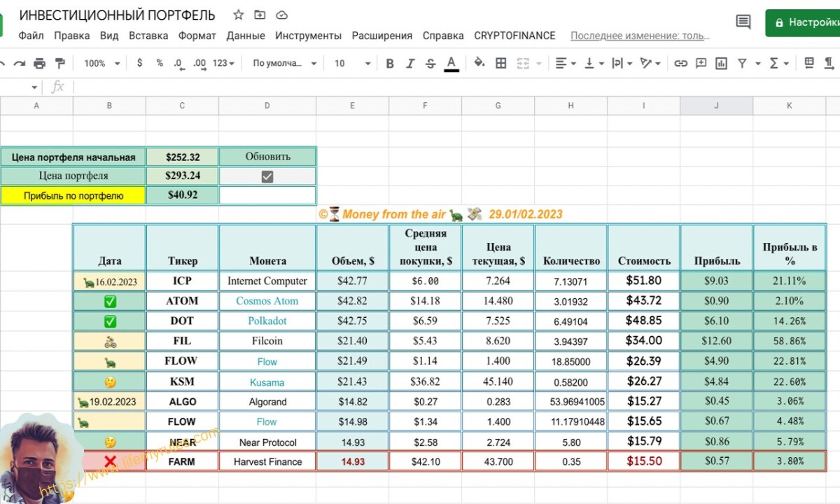The width and height of the screenshot is (840, 504).
Task: Open the fill color bucket swatch
Action: [479, 63]
